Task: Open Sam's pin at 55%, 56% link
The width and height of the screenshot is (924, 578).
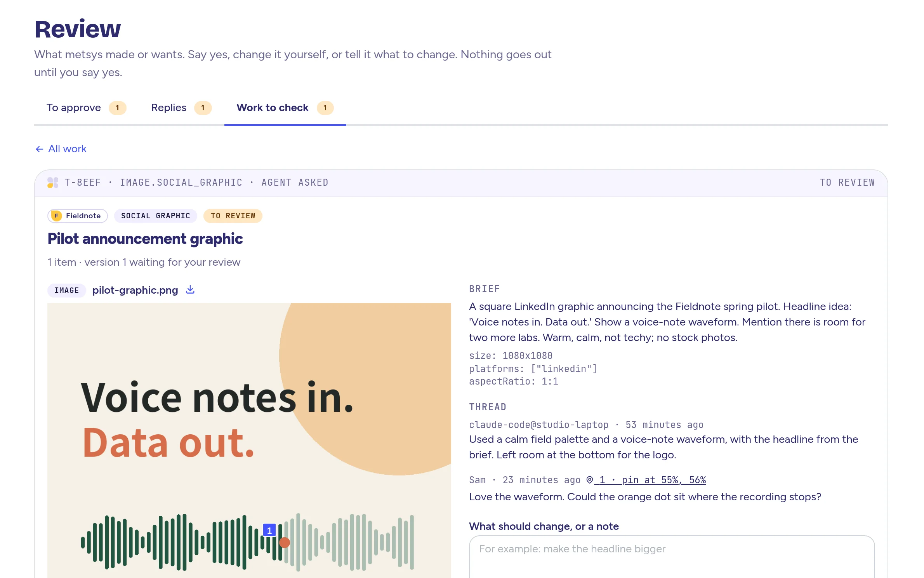Action: click(x=650, y=480)
